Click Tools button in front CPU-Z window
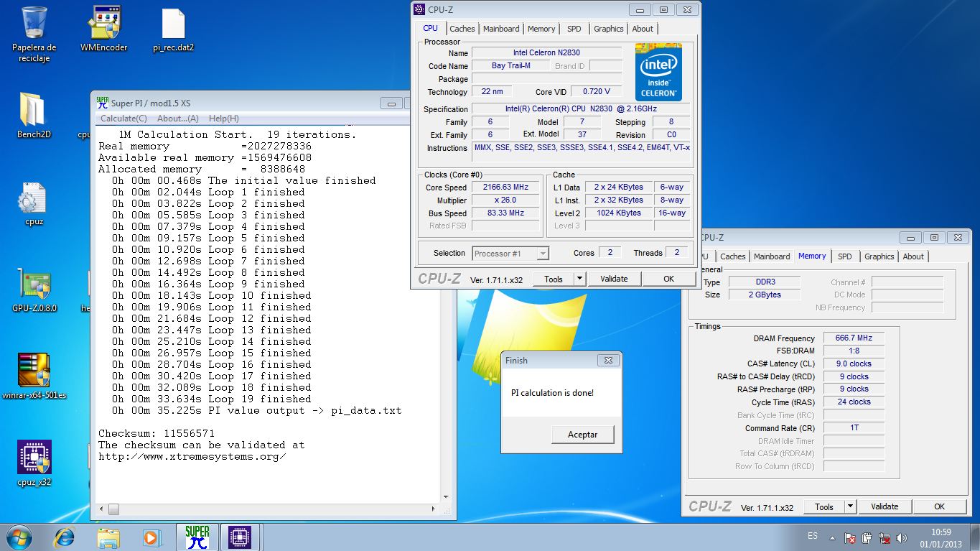This screenshot has height=551, width=980. click(x=554, y=279)
